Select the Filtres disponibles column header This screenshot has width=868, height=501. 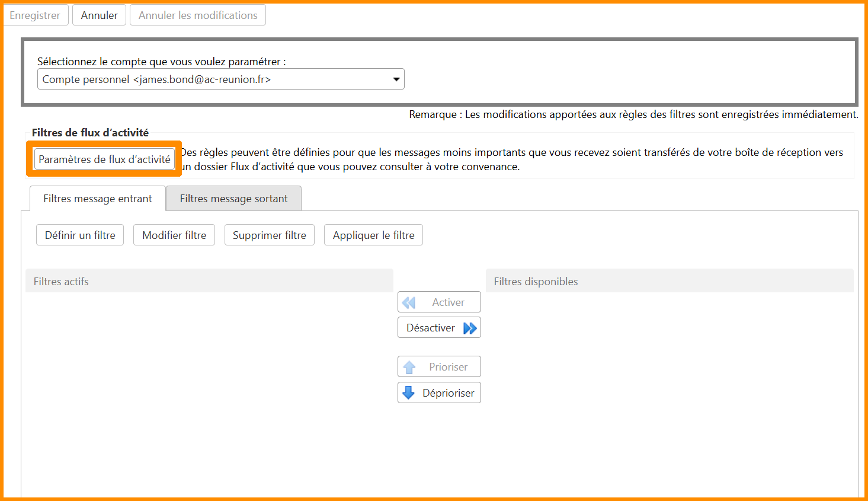click(x=670, y=281)
